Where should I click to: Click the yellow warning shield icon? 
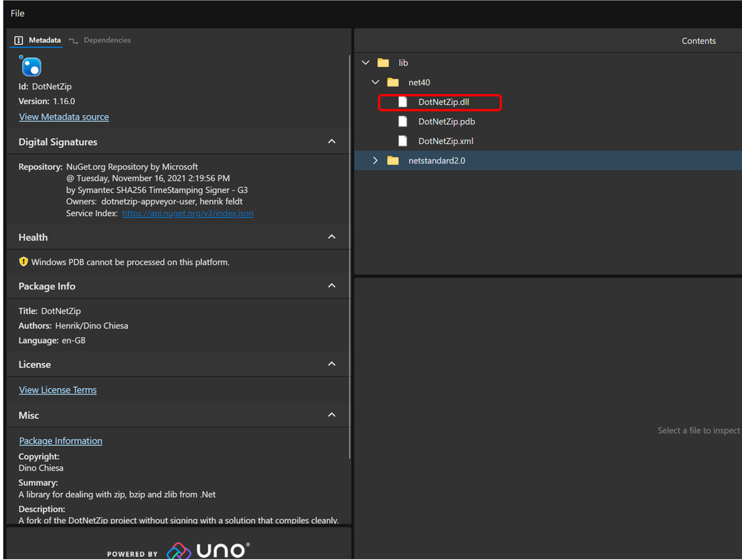tap(24, 262)
